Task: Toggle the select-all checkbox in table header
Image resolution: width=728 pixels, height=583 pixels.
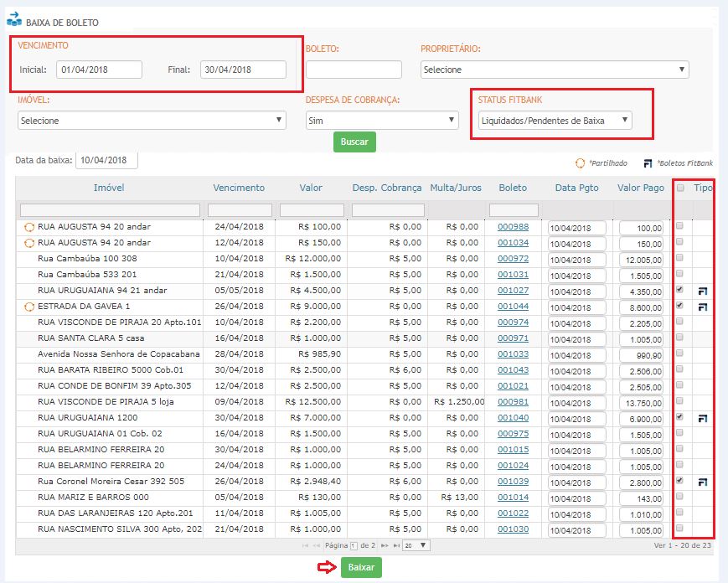Action: coord(680,188)
